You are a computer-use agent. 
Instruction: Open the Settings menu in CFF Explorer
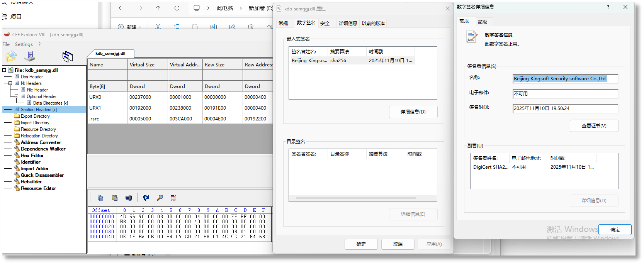(x=24, y=44)
